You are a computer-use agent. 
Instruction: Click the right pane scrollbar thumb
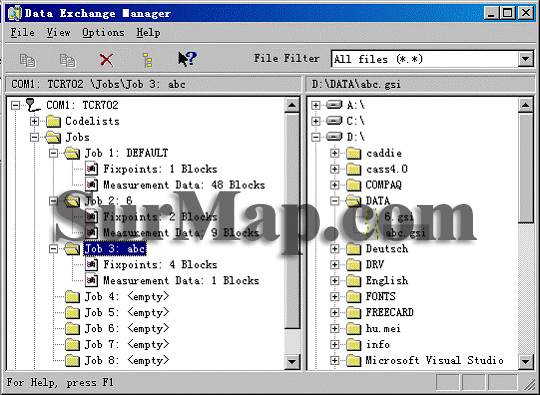pos(526,168)
